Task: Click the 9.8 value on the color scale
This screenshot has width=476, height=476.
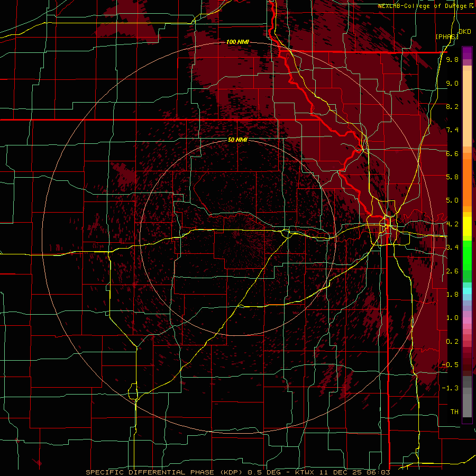Action: (x=452, y=59)
